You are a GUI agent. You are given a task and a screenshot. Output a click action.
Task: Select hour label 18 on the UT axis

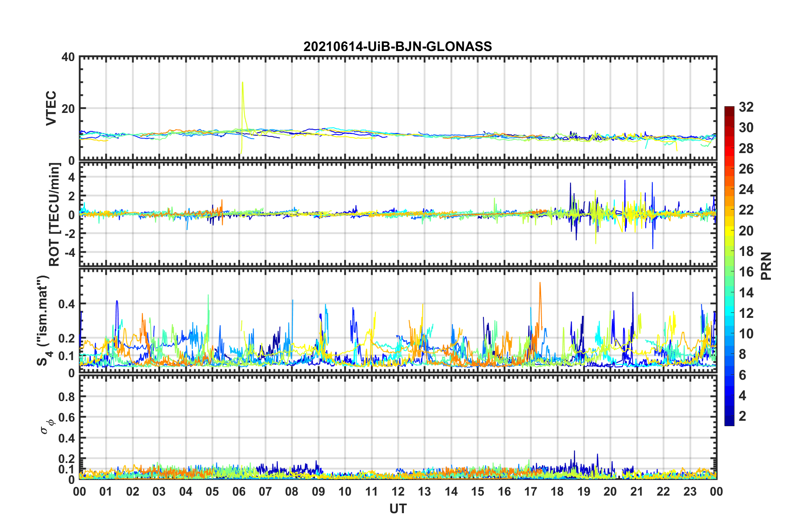557,491
